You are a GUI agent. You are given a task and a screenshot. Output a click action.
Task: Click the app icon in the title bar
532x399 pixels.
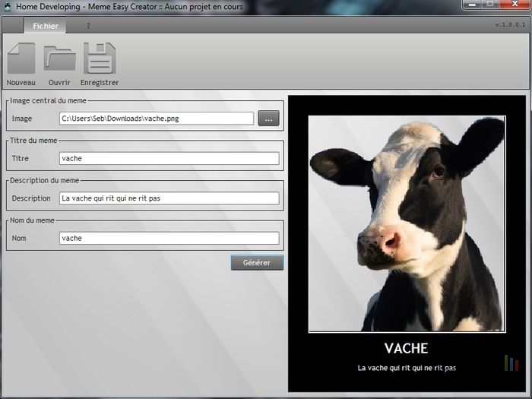7,6
